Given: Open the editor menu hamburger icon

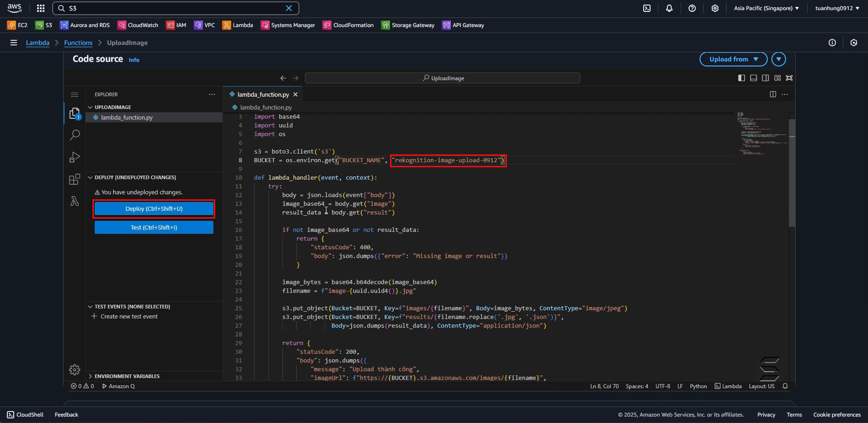Looking at the screenshot, I should (75, 94).
